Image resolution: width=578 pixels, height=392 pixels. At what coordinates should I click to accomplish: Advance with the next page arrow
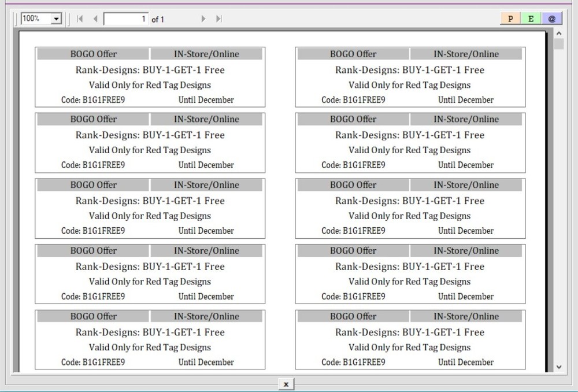tap(203, 18)
